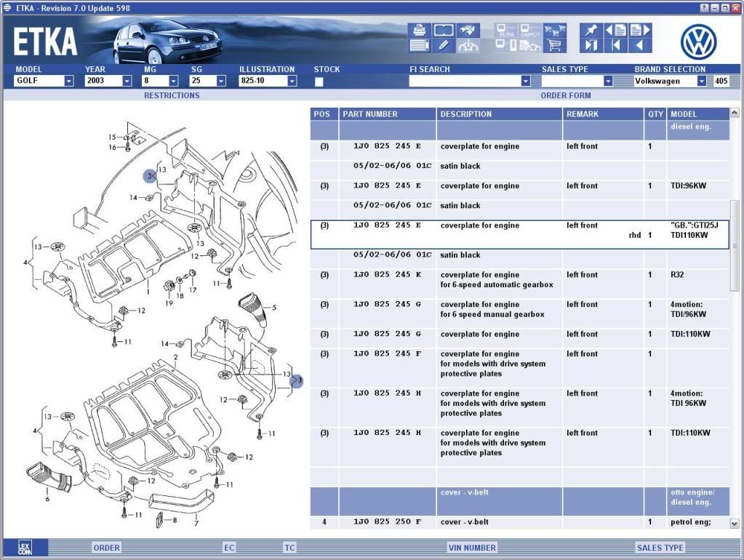Click the FI SEARCH dropdown arrow

click(525, 81)
